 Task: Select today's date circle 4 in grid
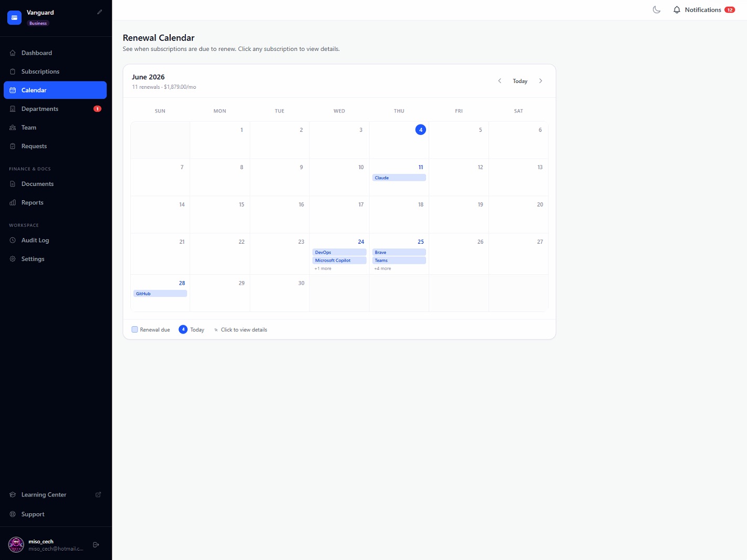pyautogui.click(x=421, y=130)
